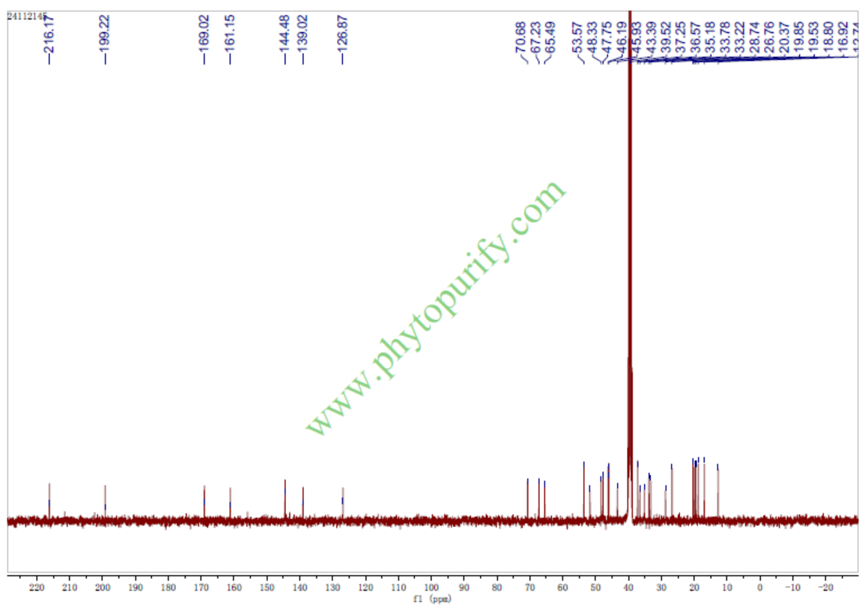Click the www.phytopurify.com watermark text
Viewport: 868px width, 607px height.
click(x=436, y=307)
